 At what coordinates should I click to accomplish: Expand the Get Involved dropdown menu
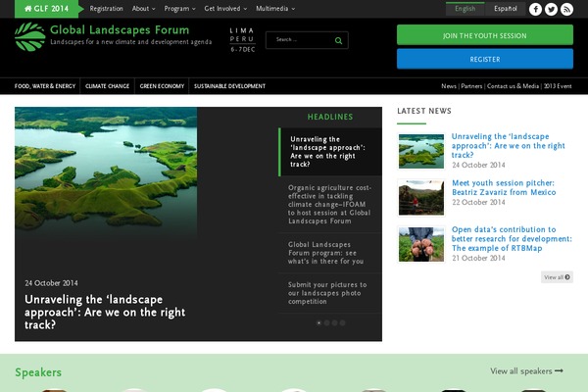225,9
